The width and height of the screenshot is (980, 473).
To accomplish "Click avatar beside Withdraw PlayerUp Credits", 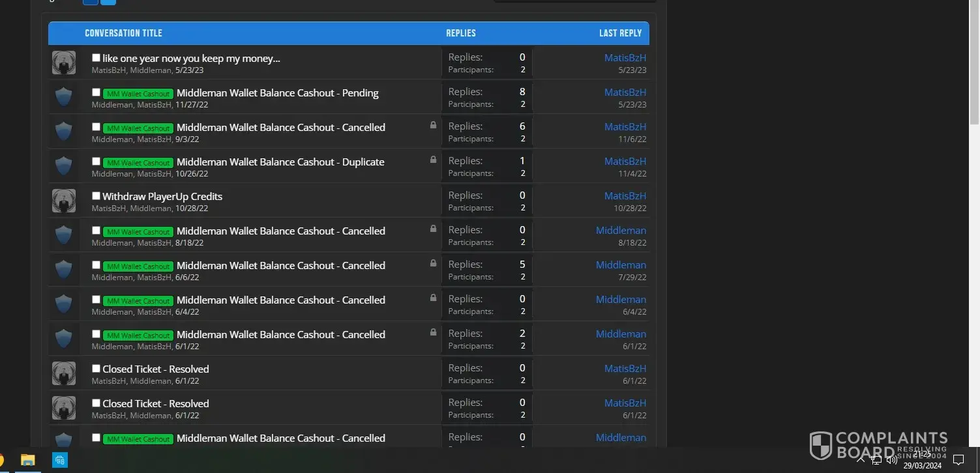I will pos(64,201).
